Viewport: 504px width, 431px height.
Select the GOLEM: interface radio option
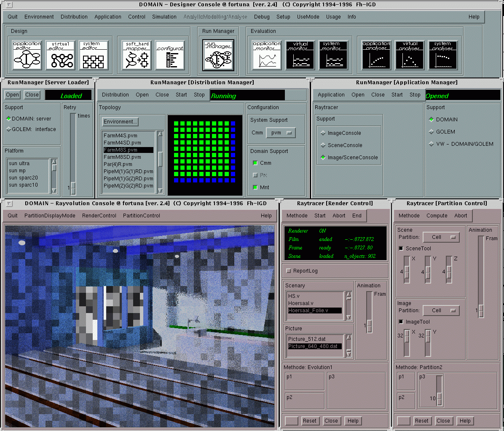click(9, 129)
